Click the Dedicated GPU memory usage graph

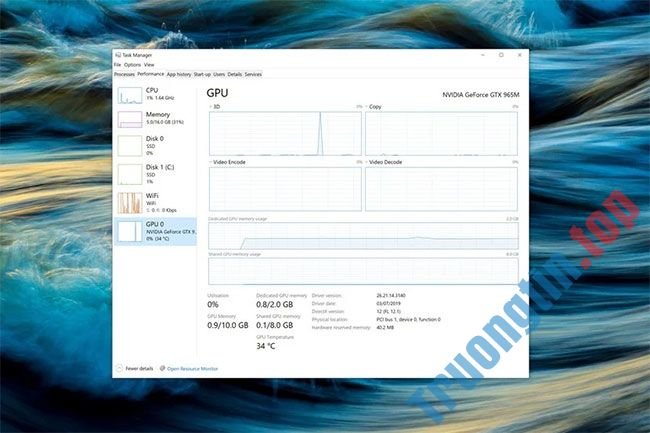click(363, 236)
